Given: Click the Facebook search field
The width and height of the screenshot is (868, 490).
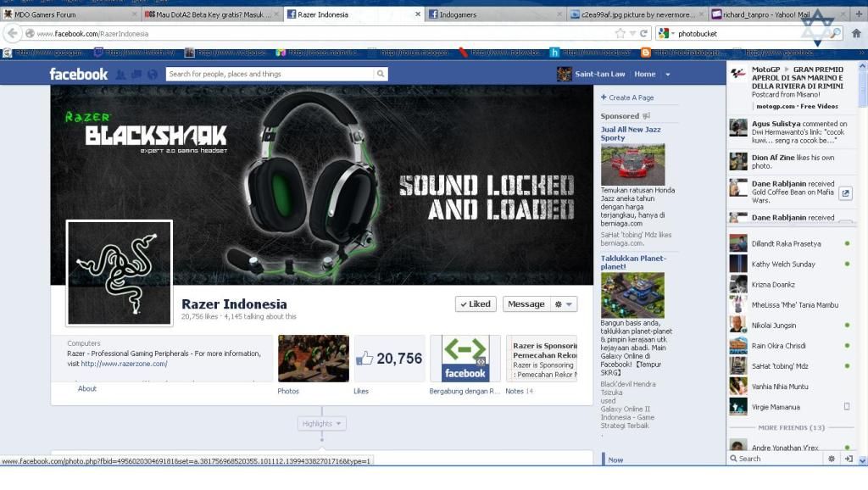Looking at the screenshot, I should coord(270,74).
